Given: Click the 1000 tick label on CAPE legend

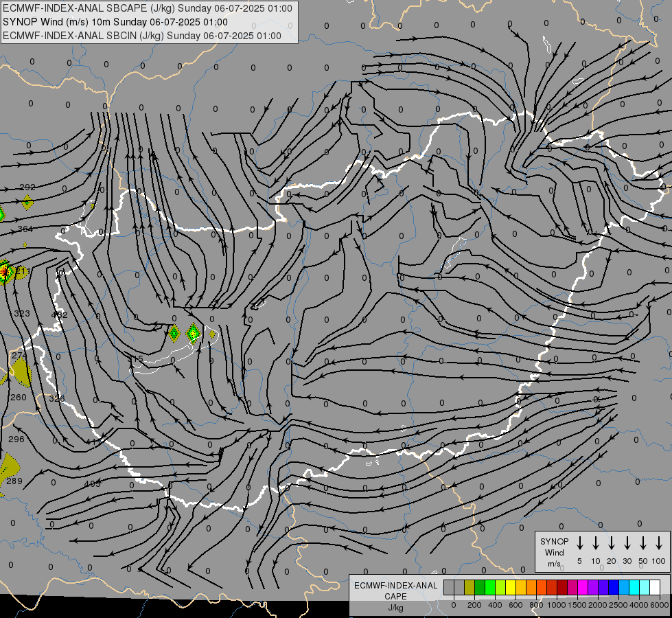Looking at the screenshot, I should [x=557, y=605].
